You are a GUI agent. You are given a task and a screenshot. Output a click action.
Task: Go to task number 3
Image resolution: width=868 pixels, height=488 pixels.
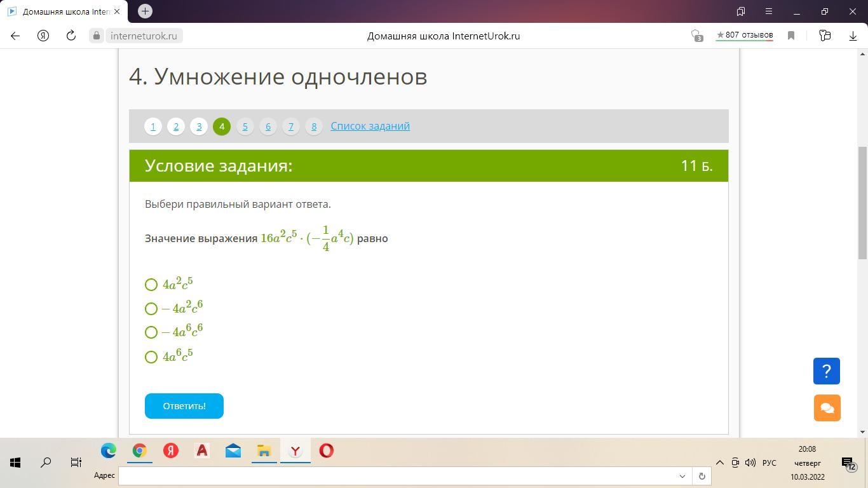pyautogui.click(x=199, y=126)
